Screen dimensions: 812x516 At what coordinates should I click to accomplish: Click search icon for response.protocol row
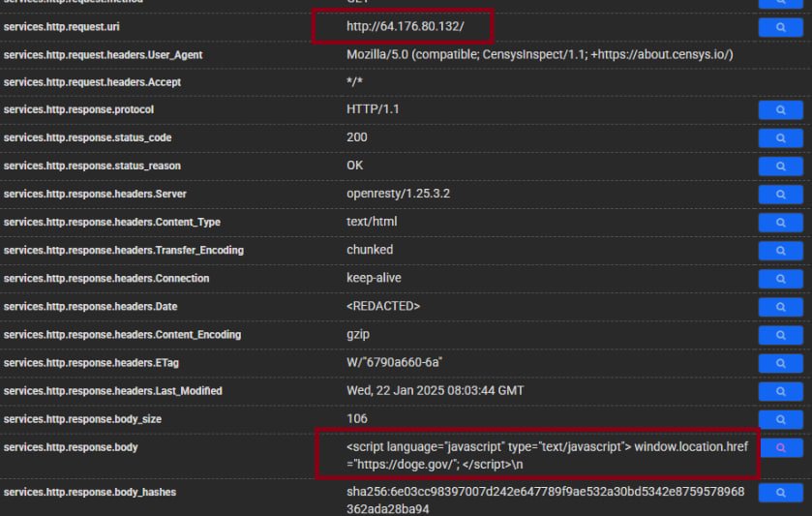(x=781, y=110)
